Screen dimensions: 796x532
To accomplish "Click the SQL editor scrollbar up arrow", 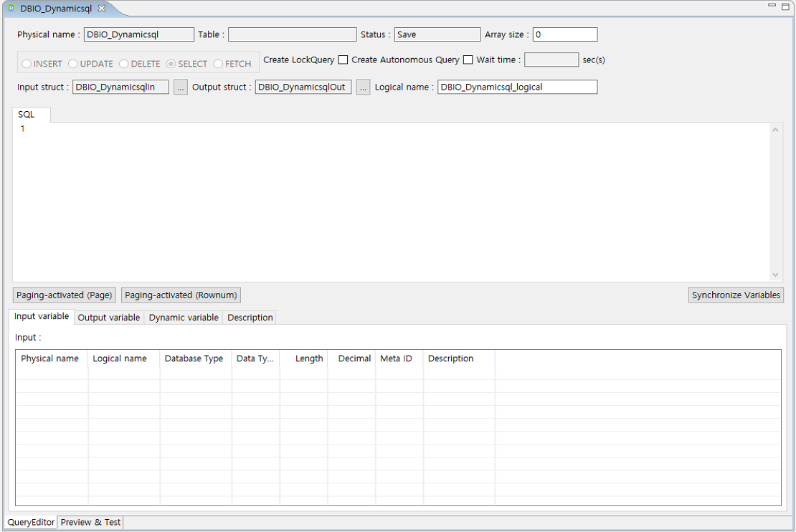I will click(775, 129).
